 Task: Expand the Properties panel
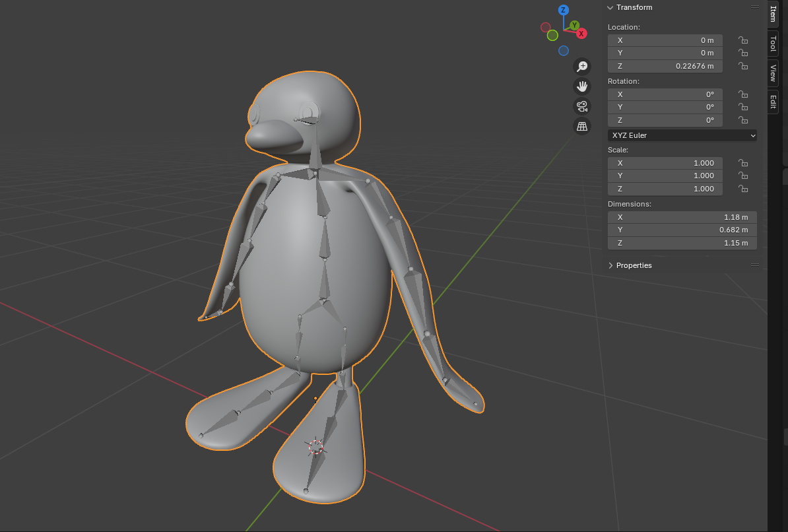pyautogui.click(x=610, y=265)
